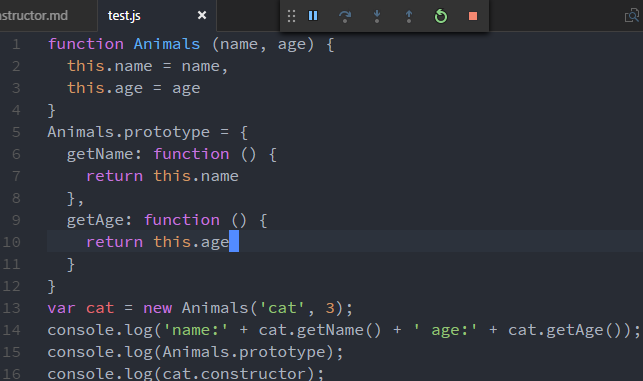
Task: Click 'this.age = age' on line 3
Action: (x=134, y=88)
